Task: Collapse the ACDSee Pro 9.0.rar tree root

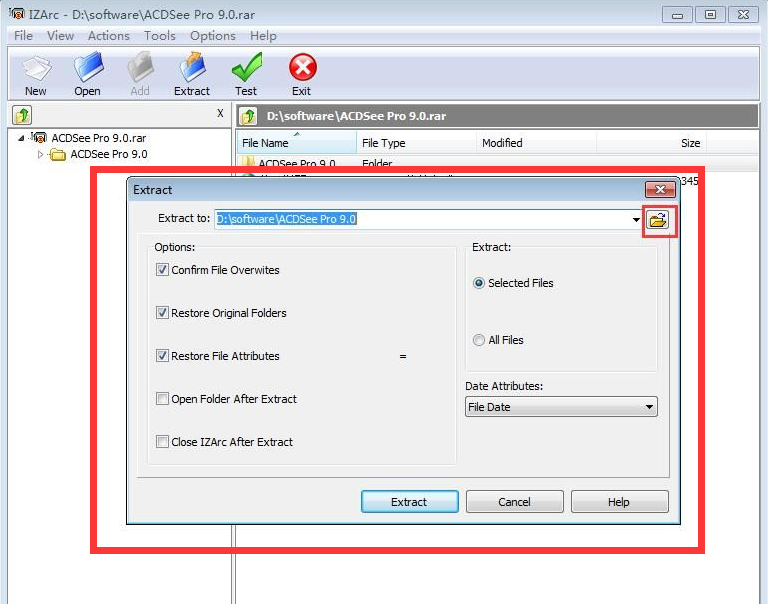Action: 21,139
